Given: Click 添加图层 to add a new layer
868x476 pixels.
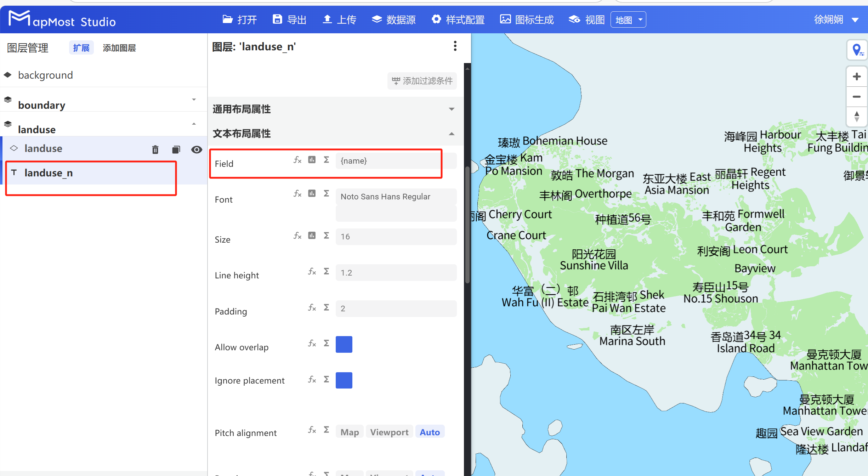Looking at the screenshot, I should pos(119,47).
